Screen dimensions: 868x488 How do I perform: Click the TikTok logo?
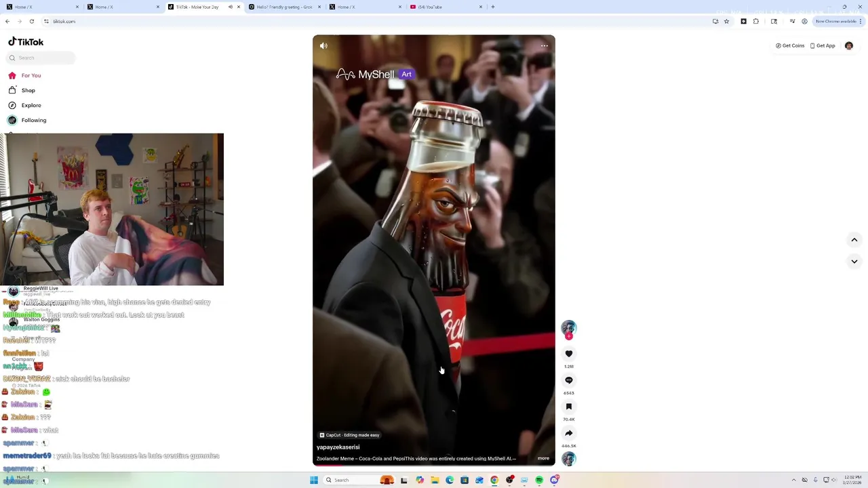pos(26,41)
